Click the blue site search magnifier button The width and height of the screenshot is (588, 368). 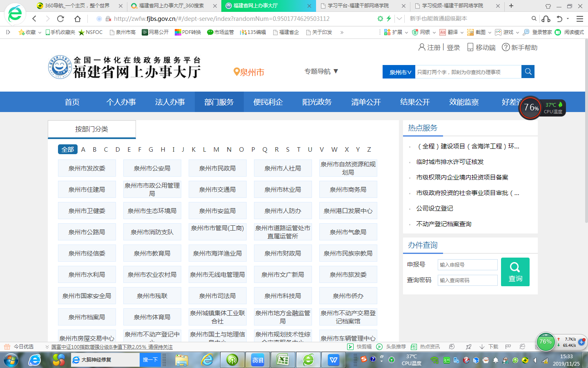click(x=528, y=72)
